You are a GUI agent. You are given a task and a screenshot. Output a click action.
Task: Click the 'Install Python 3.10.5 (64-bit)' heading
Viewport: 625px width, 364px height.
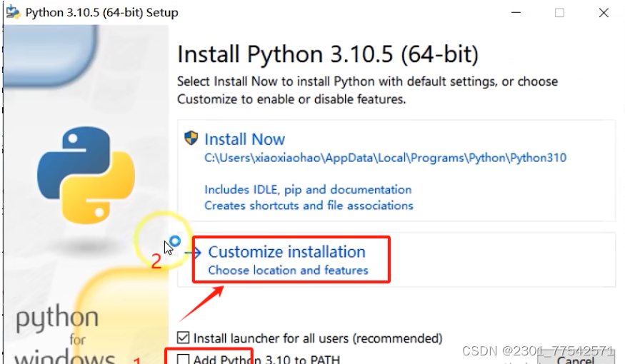[328, 54]
